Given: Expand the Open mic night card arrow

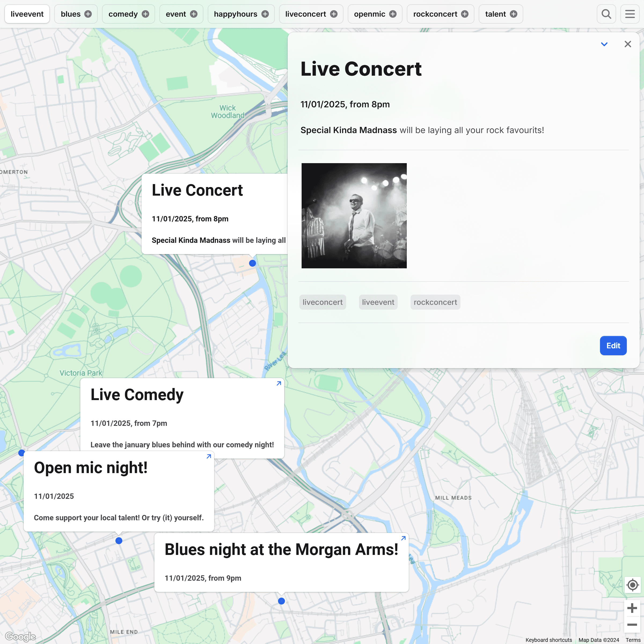Looking at the screenshot, I should [x=209, y=456].
